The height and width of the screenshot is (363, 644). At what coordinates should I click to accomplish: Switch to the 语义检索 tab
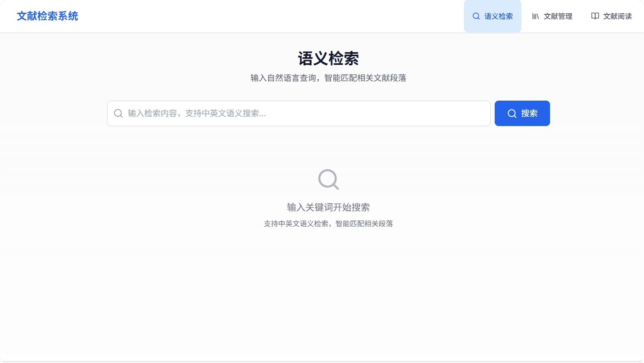point(492,16)
